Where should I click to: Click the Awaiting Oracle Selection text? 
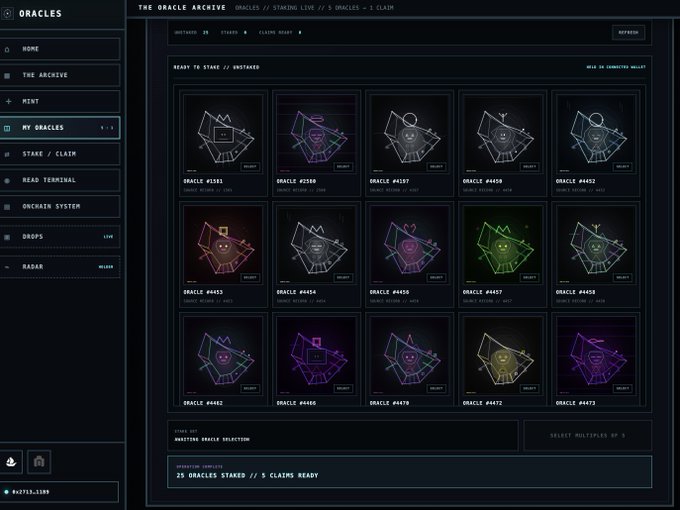coord(212,439)
